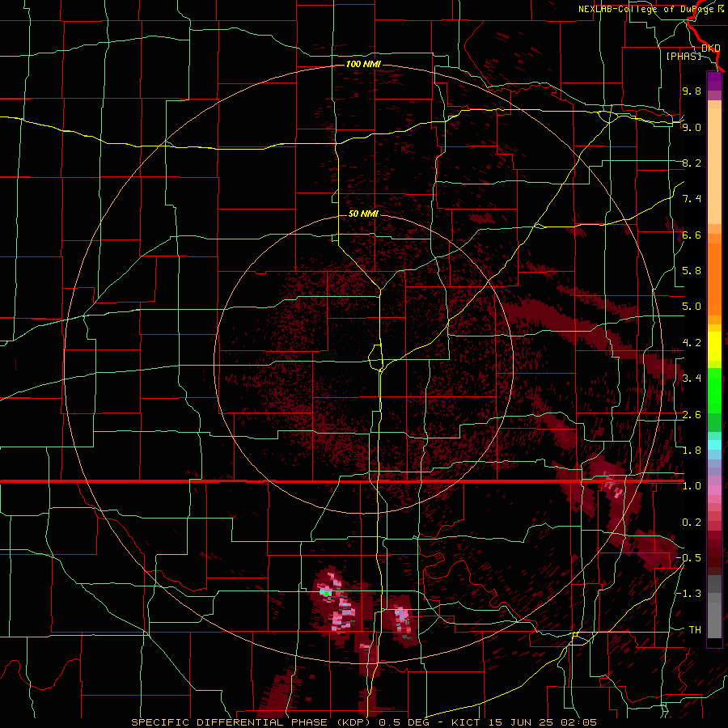The width and height of the screenshot is (728, 728).
Task: Click the 8.2 scale value
Action: [x=692, y=163]
